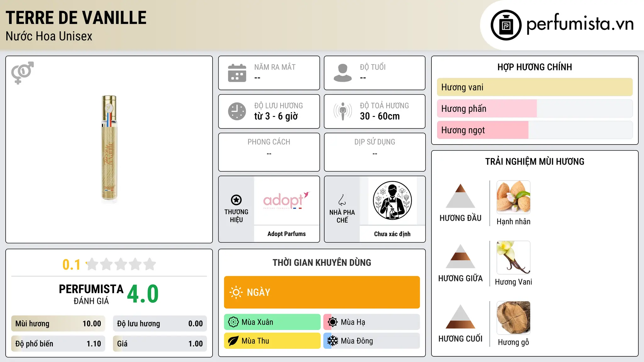Open the Hương gỗ wood note image
Screen dimensions: 644x362
tap(513, 318)
